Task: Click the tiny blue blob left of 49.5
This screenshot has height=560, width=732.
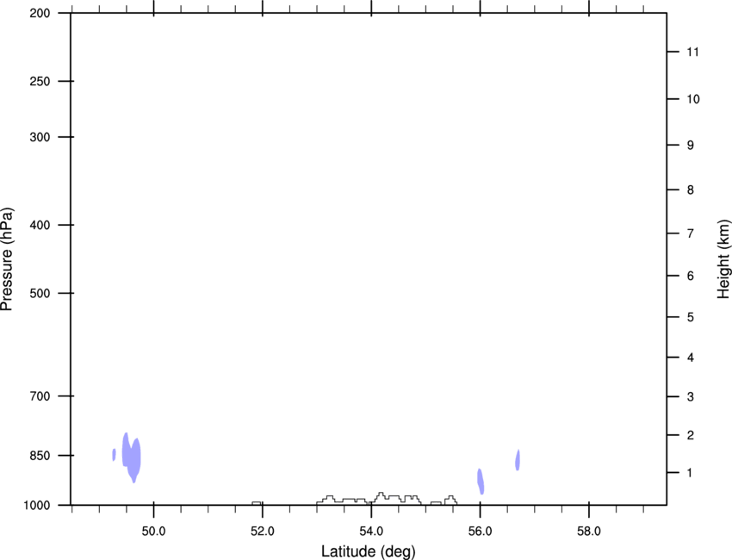Action: [x=114, y=454]
